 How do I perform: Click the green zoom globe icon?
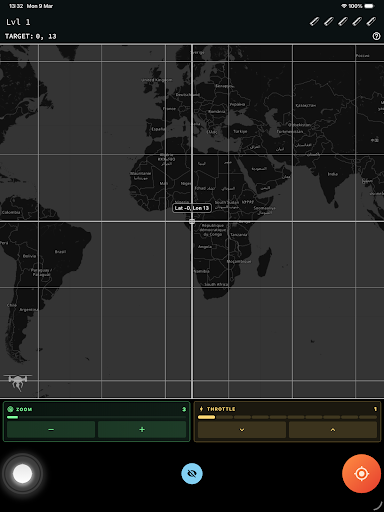pyautogui.click(x=10, y=409)
